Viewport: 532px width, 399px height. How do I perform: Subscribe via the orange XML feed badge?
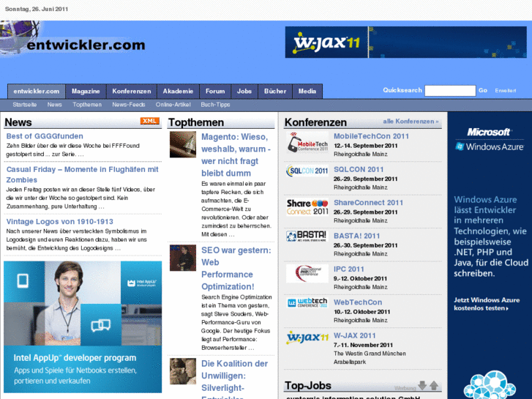(149, 121)
